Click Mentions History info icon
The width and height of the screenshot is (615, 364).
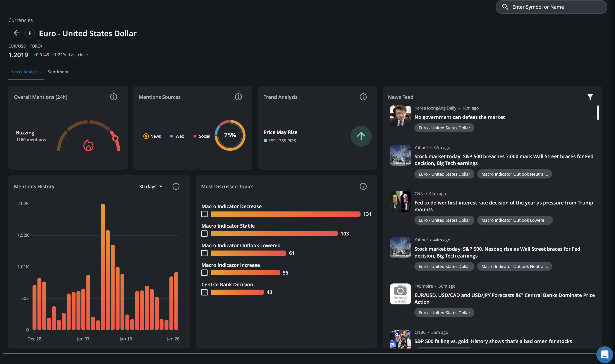176,186
